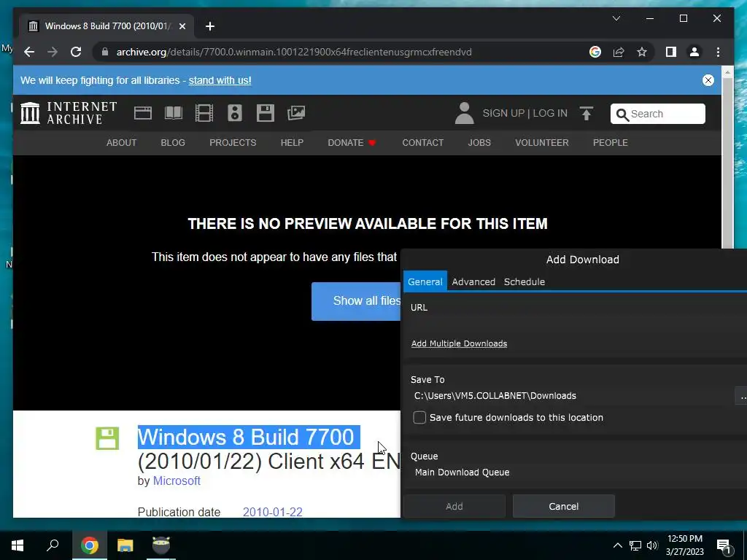This screenshot has width=747, height=560.
Task: Click the network icon in system tray
Action: (x=635, y=545)
